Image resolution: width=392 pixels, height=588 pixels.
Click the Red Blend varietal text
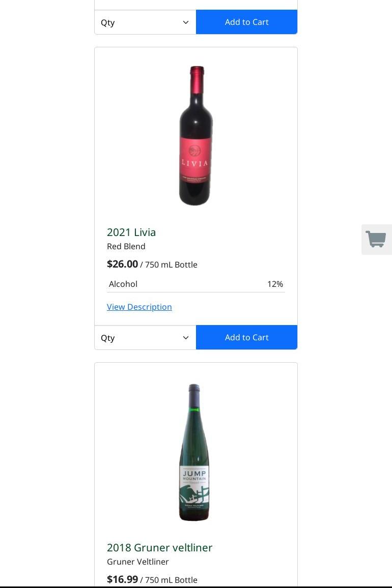click(126, 246)
